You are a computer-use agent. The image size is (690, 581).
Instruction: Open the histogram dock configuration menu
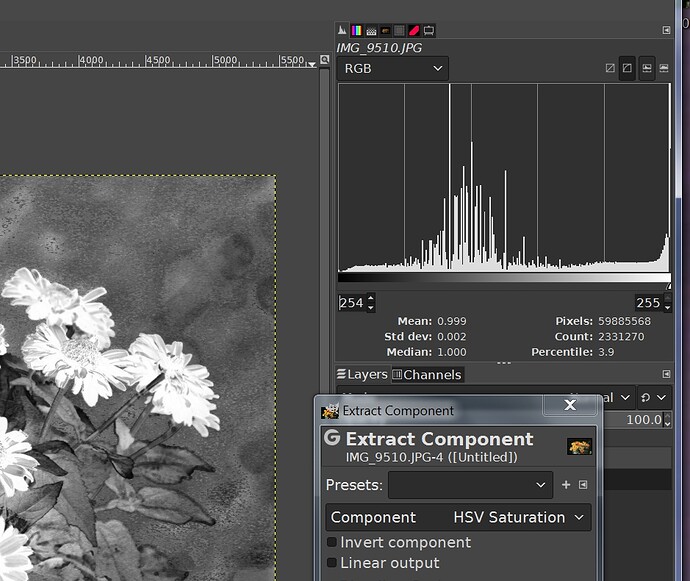pos(667,31)
